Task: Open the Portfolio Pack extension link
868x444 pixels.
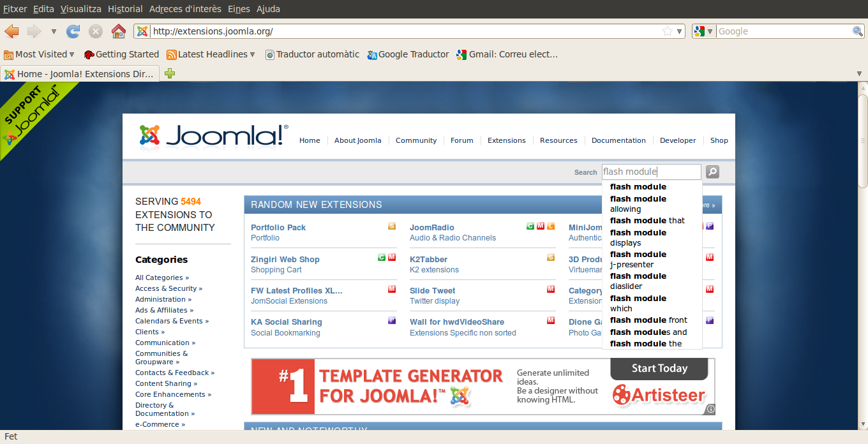Action: click(x=278, y=227)
